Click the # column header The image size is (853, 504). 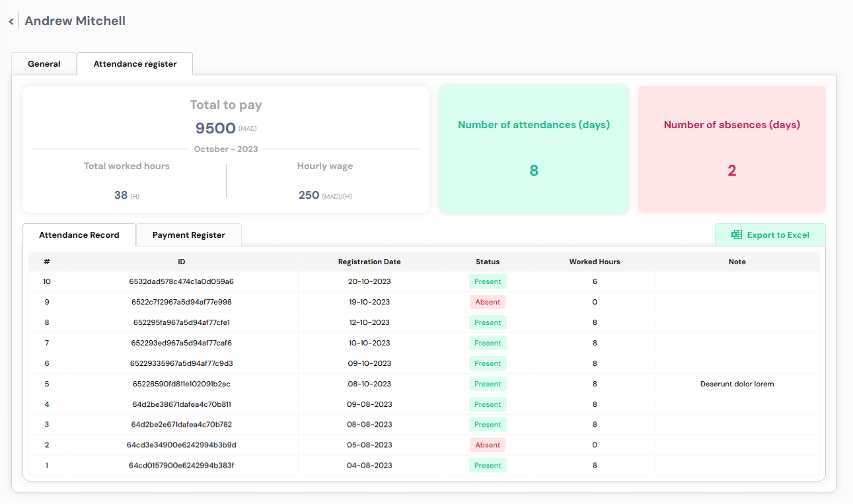click(47, 262)
